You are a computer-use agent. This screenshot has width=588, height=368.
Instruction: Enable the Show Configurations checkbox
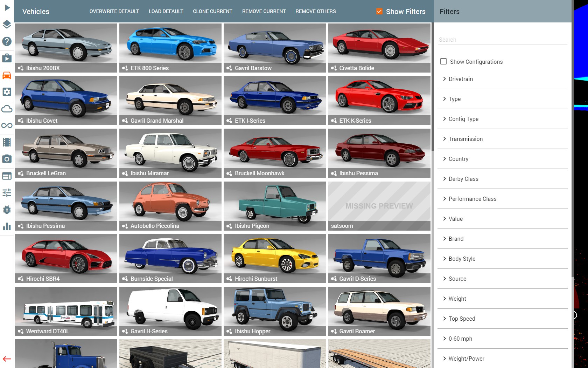[443, 61]
